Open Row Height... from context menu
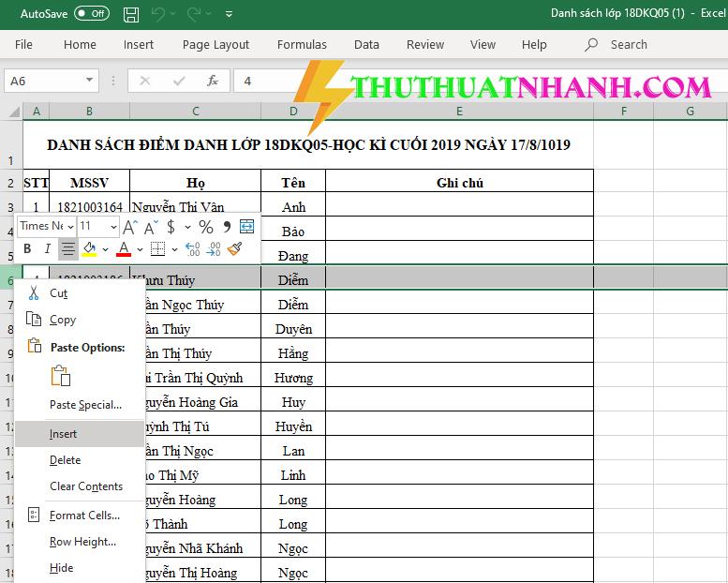This screenshot has height=583, width=728. tap(82, 542)
